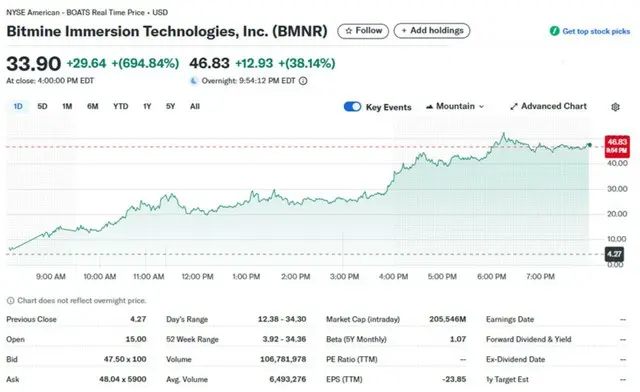Select the 6M range tab
This screenshot has width=640, height=392.
(93, 107)
